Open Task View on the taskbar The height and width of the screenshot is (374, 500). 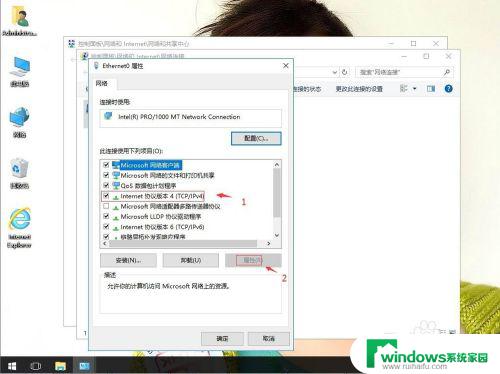36,366
